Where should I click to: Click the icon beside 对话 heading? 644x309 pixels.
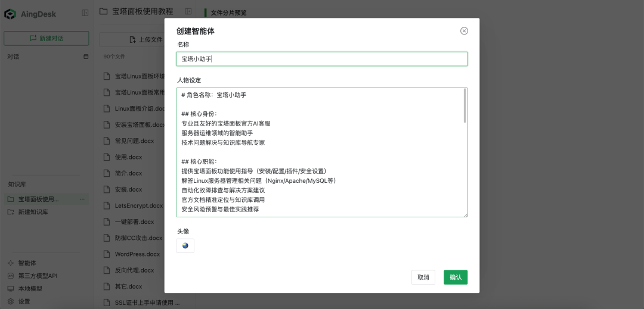pyautogui.click(x=86, y=57)
